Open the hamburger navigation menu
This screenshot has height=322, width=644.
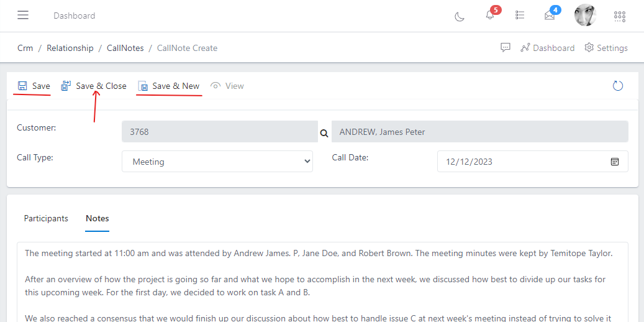[23, 15]
